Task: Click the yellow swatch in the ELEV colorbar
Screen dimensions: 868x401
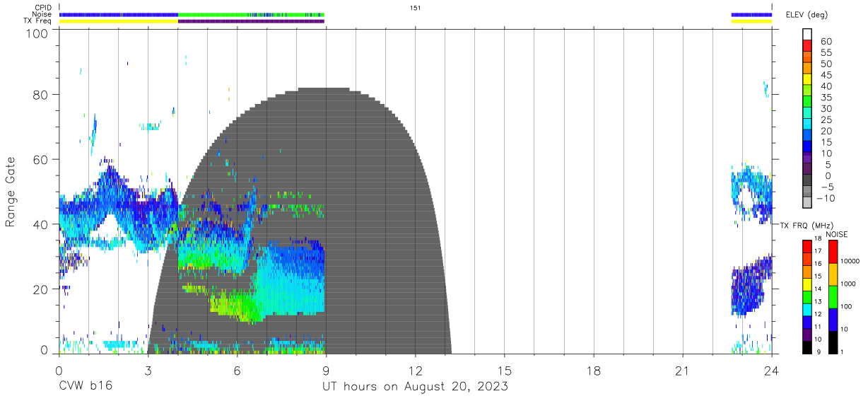Action: [808, 80]
